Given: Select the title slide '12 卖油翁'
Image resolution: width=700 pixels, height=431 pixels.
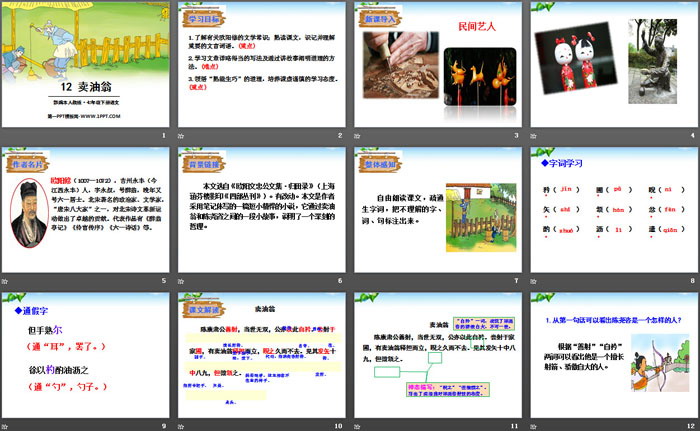Looking at the screenshot, I should tap(85, 65).
